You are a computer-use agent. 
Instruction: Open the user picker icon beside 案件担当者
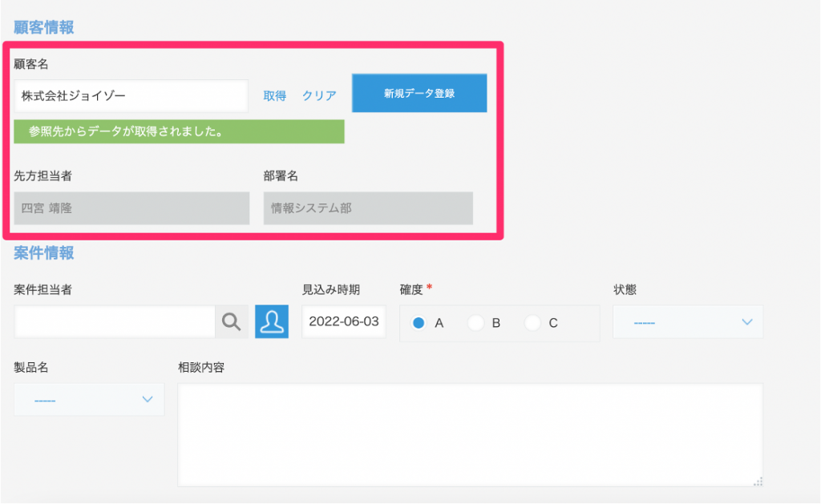click(x=272, y=321)
